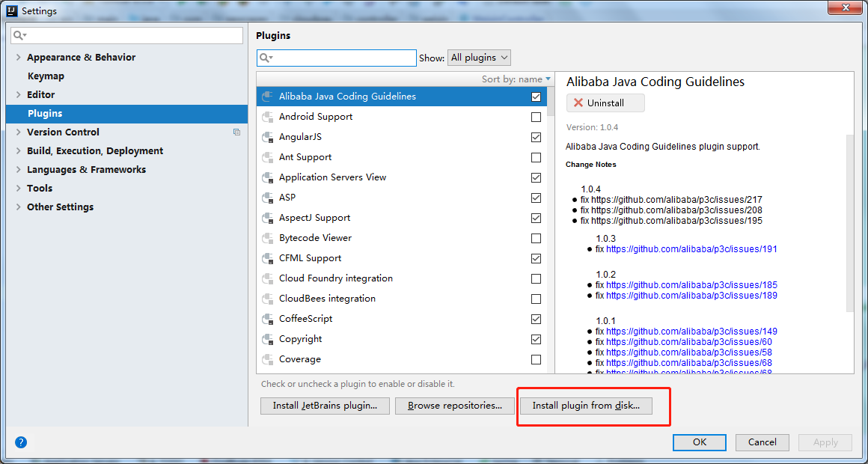Viewport: 868px width, 464px height.
Task: Toggle the AspectJ Support checkbox
Action: tap(536, 219)
